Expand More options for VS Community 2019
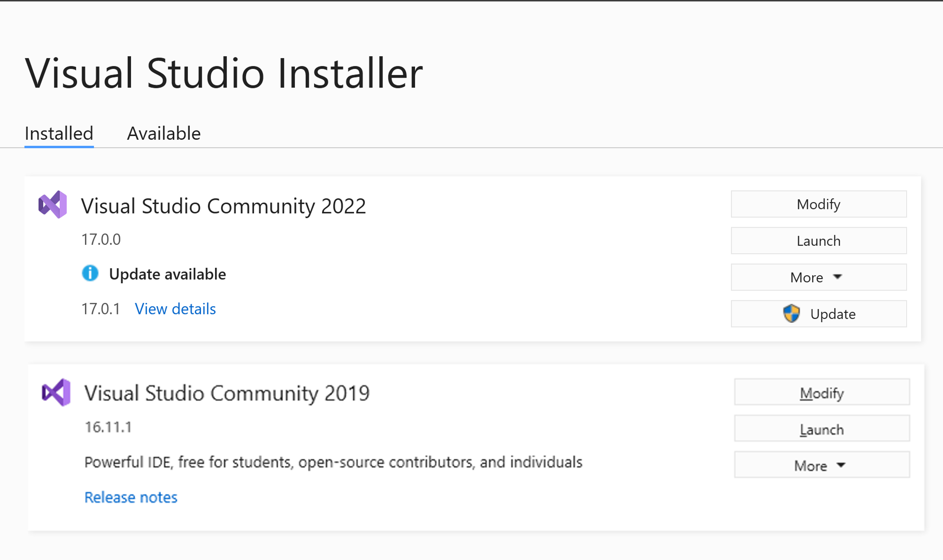Image resolution: width=943 pixels, height=560 pixels. (x=819, y=465)
